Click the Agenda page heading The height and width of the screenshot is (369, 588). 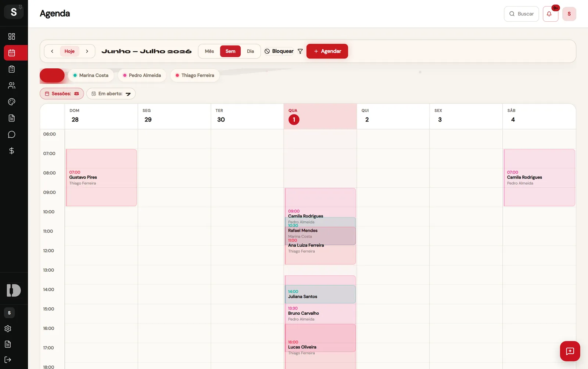click(55, 14)
